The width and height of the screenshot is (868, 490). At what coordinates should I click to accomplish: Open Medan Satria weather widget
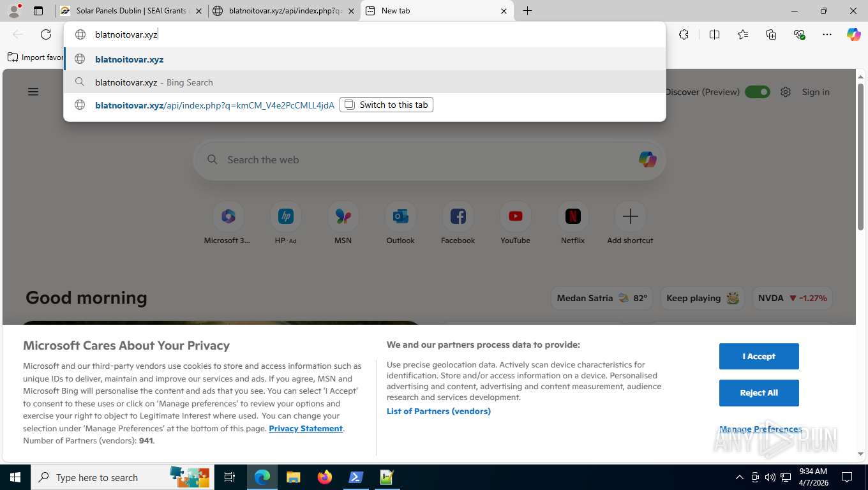[602, 298]
